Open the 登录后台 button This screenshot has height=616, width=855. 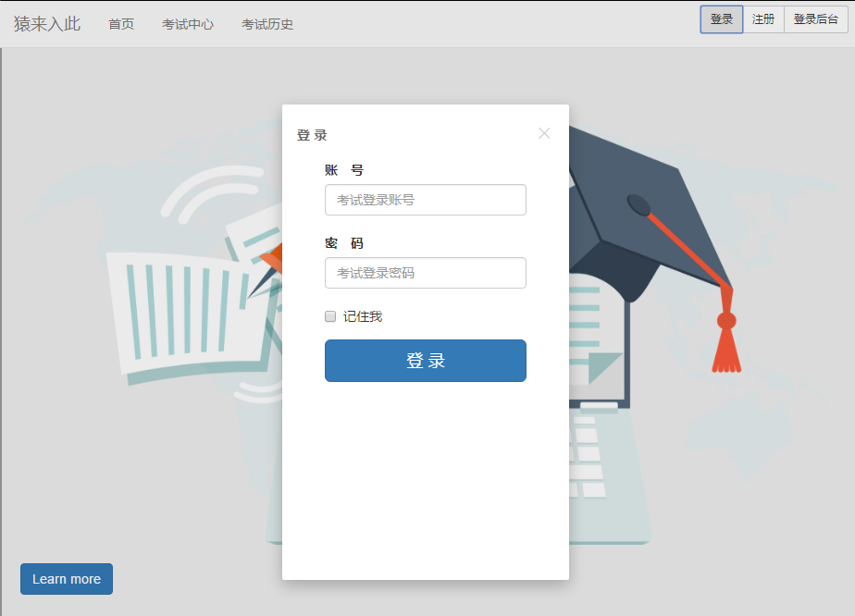[x=815, y=18]
